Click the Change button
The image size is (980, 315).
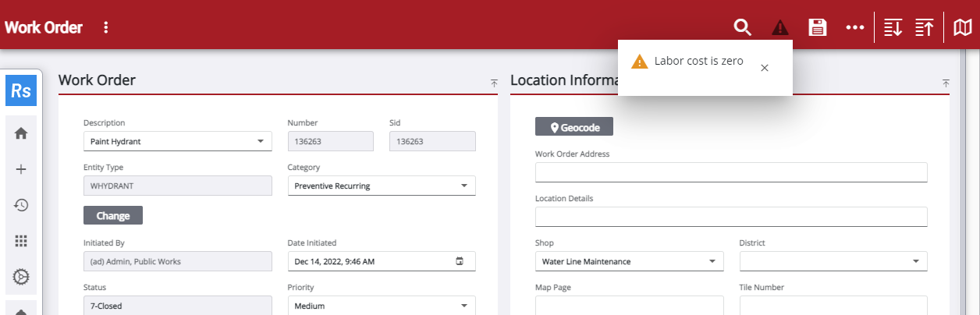pyautogui.click(x=113, y=215)
